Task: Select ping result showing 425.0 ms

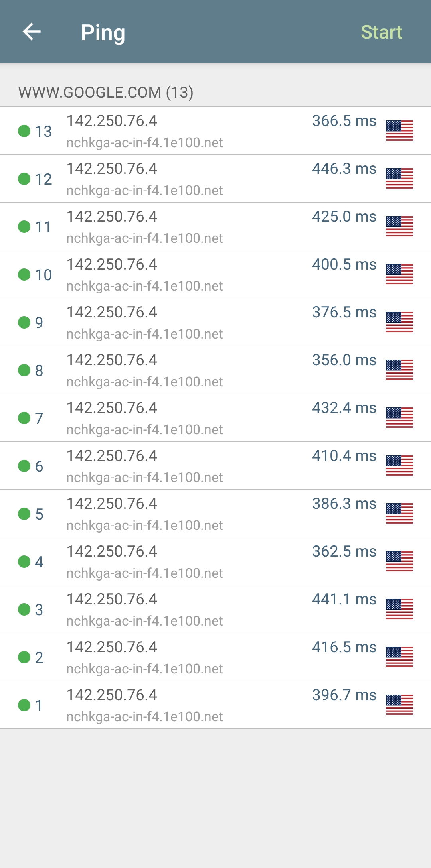Action: (215, 226)
